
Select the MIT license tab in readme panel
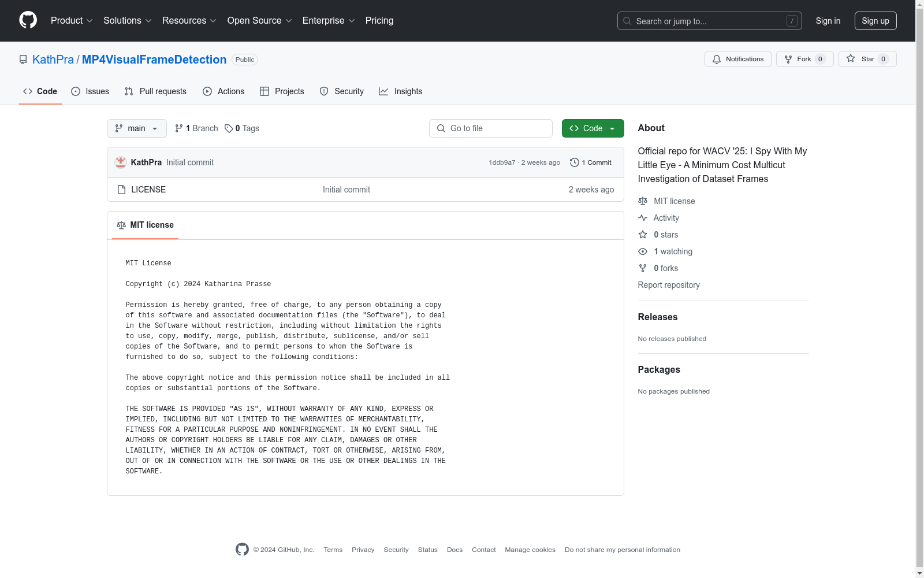tap(145, 225)
